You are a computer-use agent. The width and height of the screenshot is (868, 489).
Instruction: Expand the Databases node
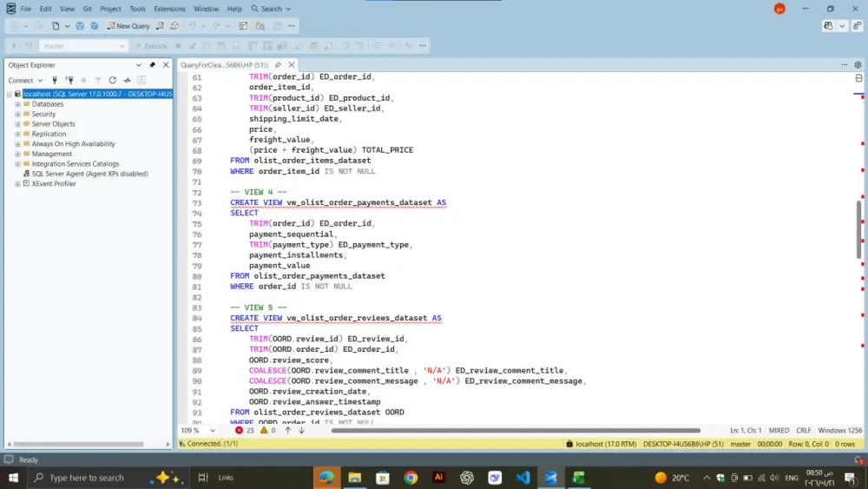17,104
